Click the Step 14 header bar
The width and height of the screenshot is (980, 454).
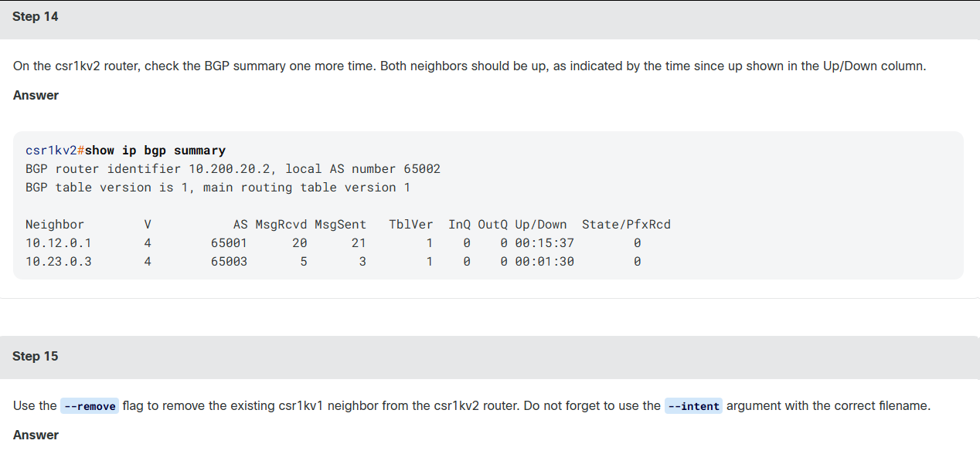click(490, 17)
